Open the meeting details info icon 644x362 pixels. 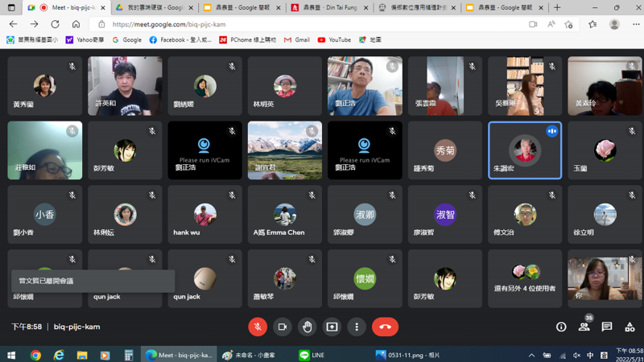tap(561, 327)
